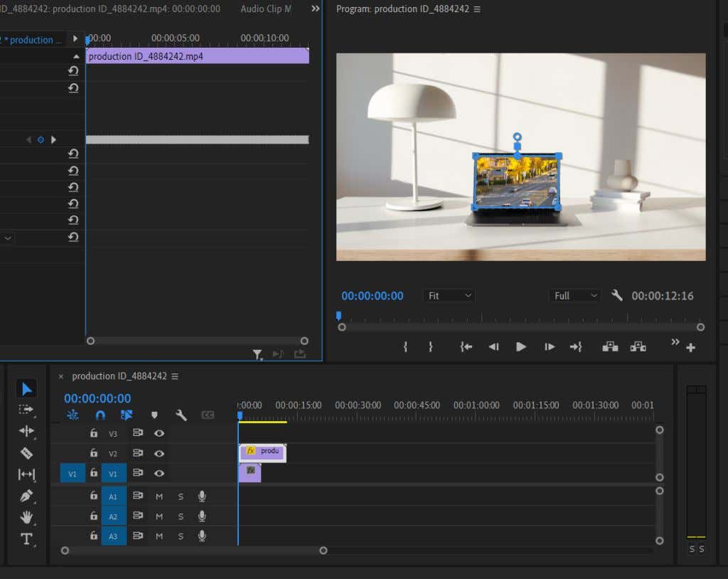
Task: Open the Button Editor with the plus button
Action: pos(690,348)
